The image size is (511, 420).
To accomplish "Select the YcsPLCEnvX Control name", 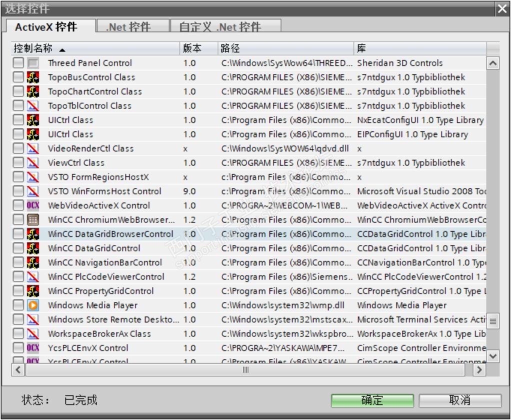I will (x=88, y=348).
